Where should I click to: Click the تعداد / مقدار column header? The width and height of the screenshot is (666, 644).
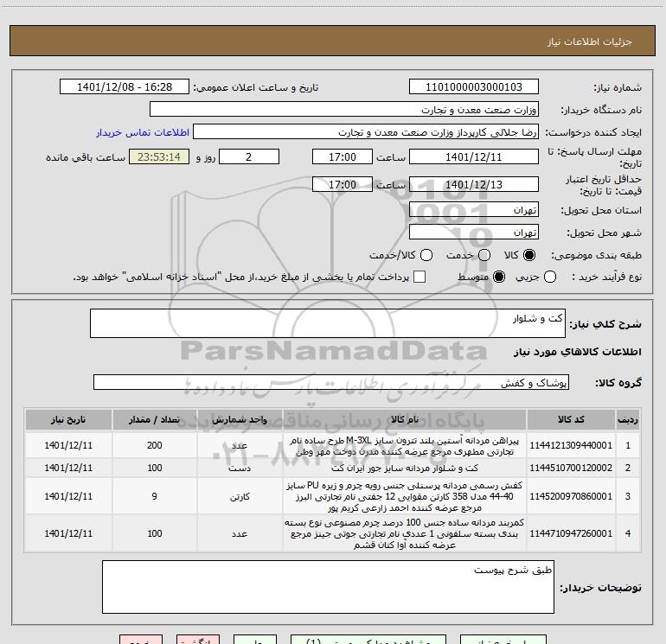point(155,419)
